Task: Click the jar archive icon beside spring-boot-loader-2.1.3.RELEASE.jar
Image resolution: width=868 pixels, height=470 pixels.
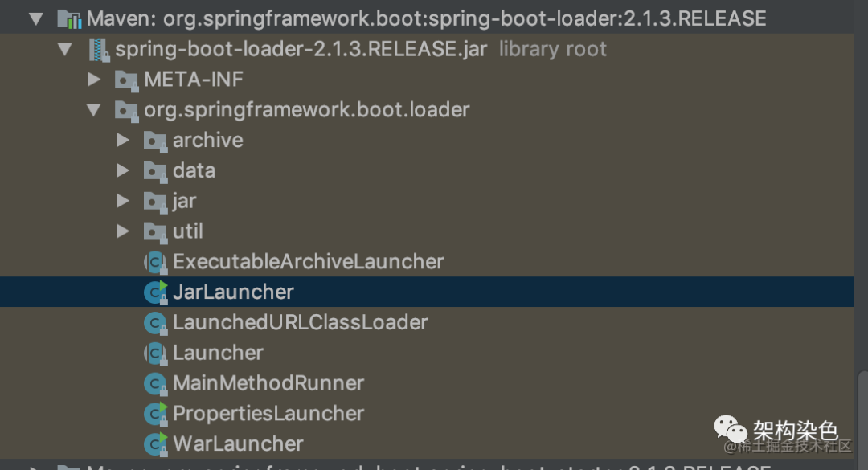Action: point(100,48)
